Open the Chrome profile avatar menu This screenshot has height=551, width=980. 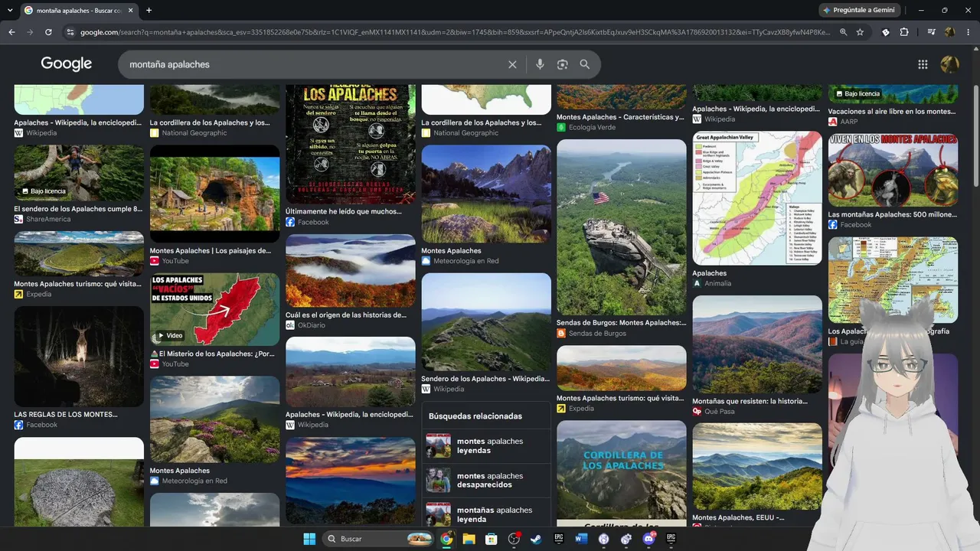950,32
